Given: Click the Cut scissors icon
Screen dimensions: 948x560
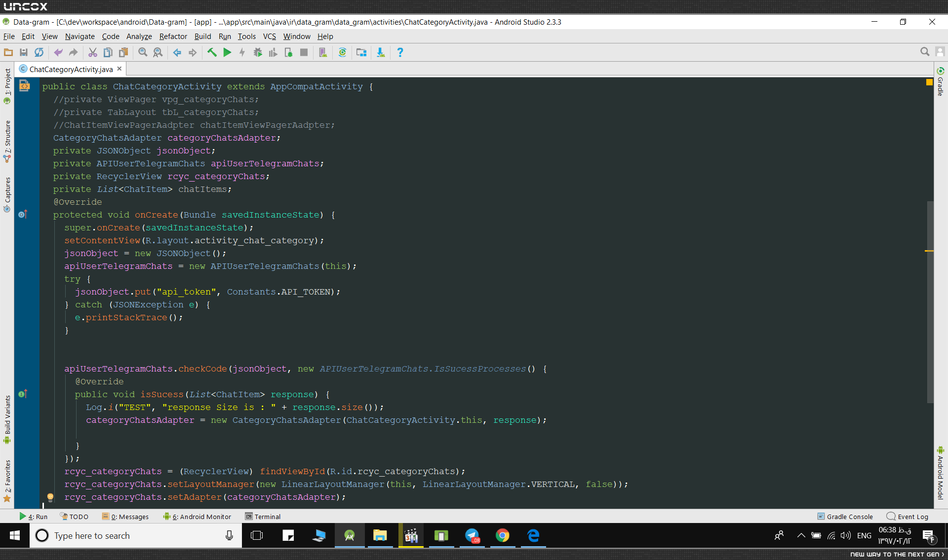Looking at the screenshot, I should (93, 52).
